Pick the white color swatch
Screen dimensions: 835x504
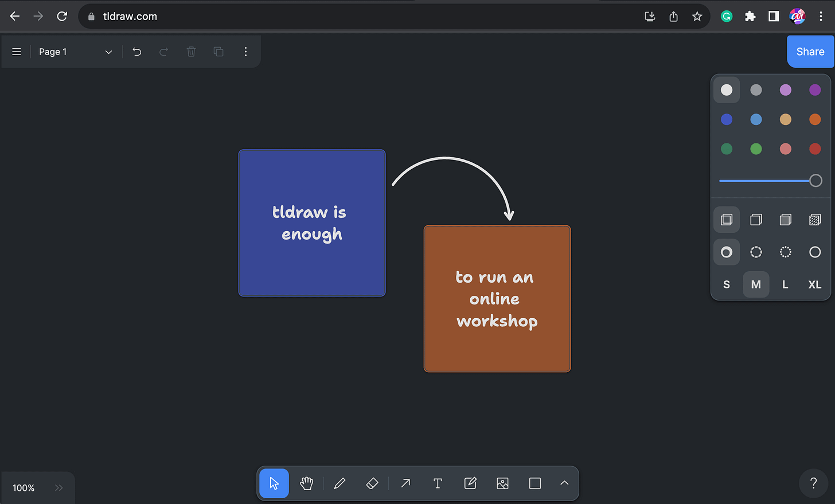727,90
